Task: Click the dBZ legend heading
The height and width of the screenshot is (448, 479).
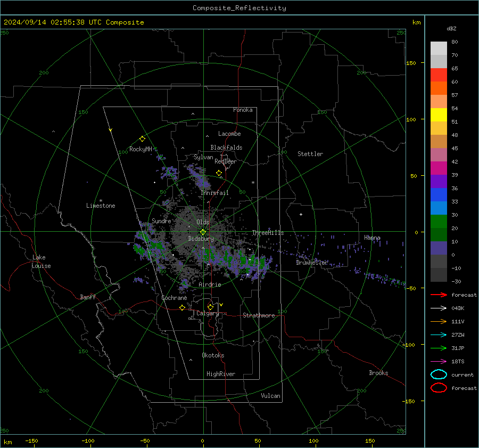Action: click(x=451, y=28)
